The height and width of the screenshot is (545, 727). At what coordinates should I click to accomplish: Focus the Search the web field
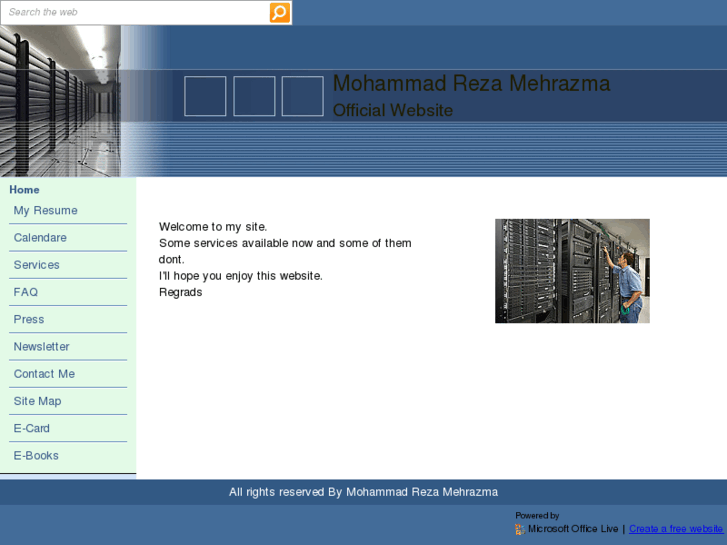pyautogui.click(x=135, y=13)
